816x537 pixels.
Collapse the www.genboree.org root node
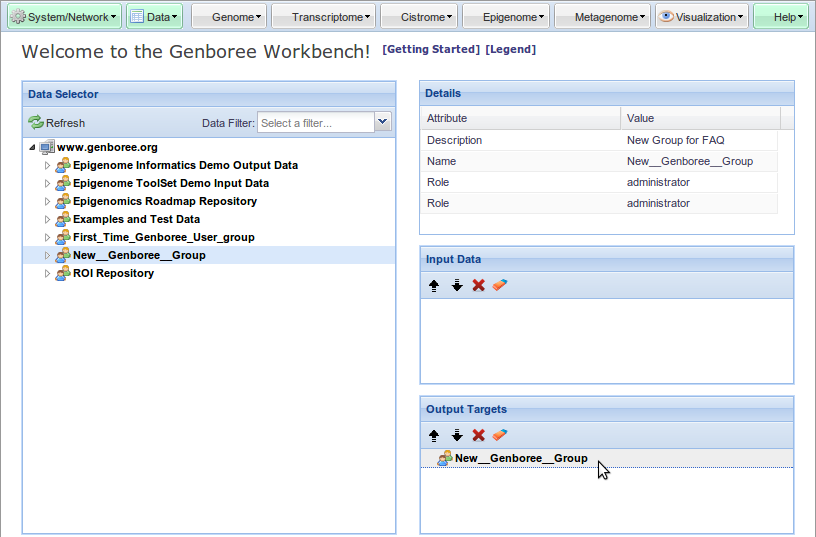tap(32, 147)
